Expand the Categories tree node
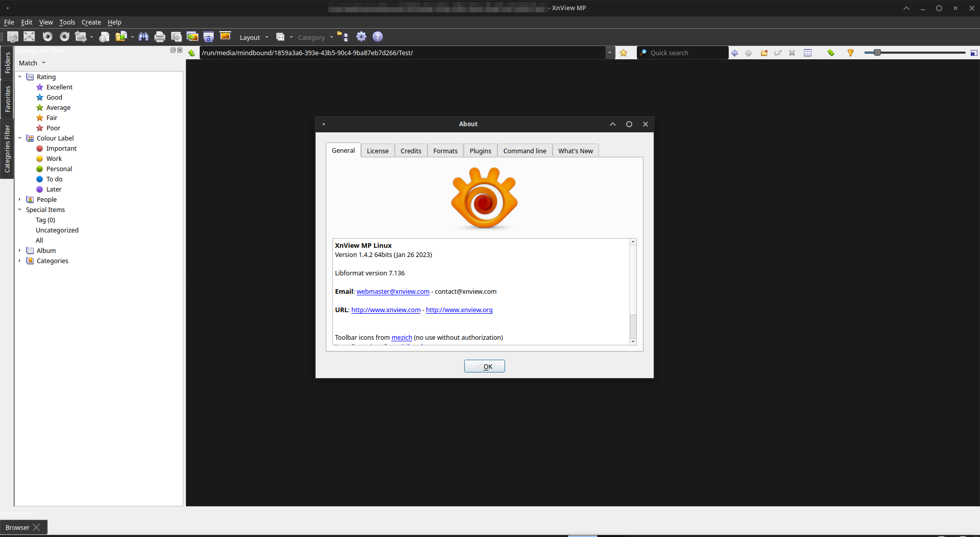Image resolution: width=980 pixels, height=537 pixels. point(20,261)
